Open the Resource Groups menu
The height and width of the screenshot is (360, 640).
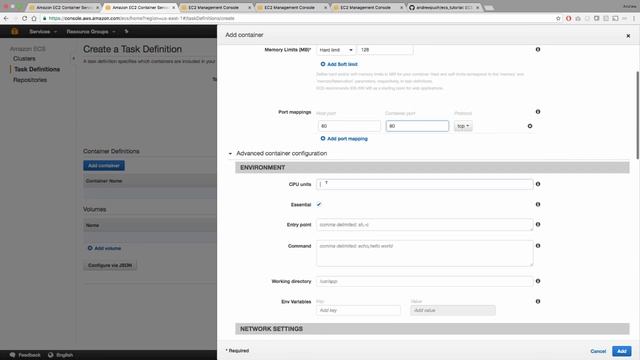point(91,31)
